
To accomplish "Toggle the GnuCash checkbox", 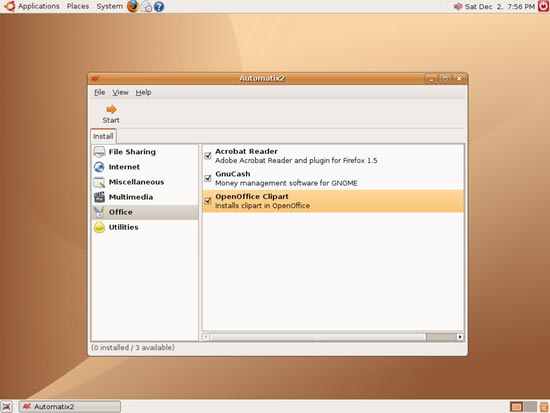I will [208, 178].
